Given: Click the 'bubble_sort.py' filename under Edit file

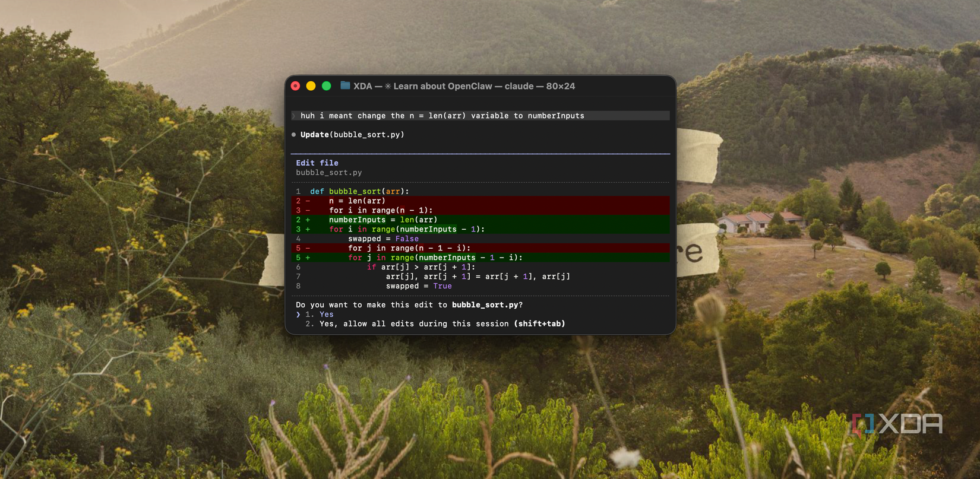Looking at the screenshot, I should (x=329, y=173).
